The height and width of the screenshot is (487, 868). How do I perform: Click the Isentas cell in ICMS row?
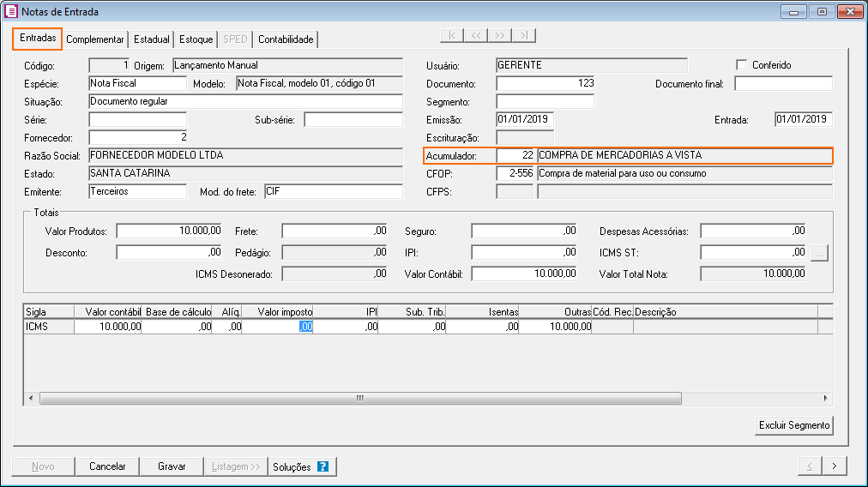click(482, 327)
